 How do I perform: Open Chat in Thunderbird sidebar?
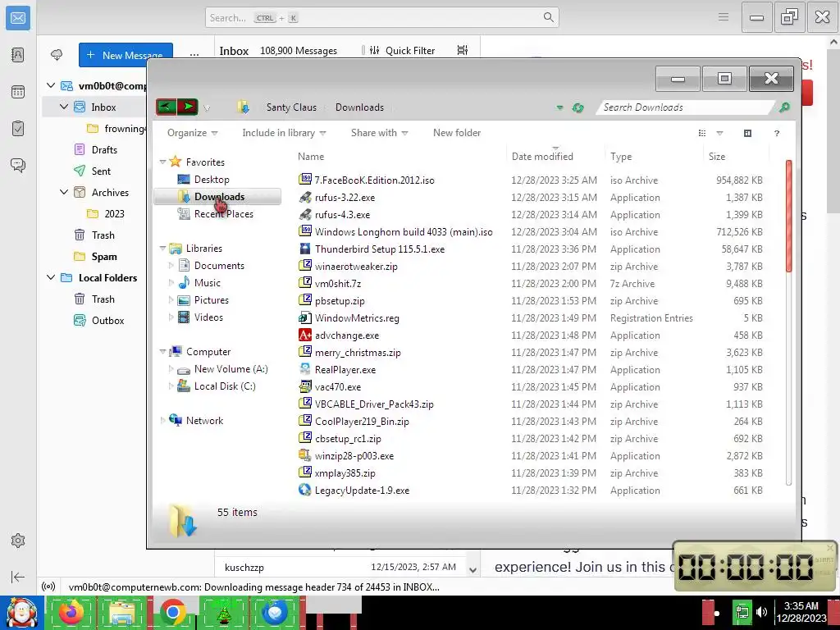tap(18, 165)
